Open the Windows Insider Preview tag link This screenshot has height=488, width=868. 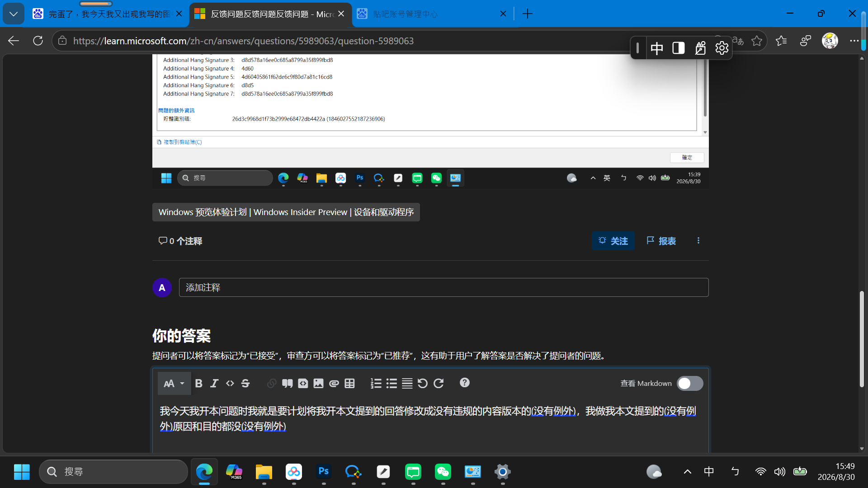click(x=286, y=212)
